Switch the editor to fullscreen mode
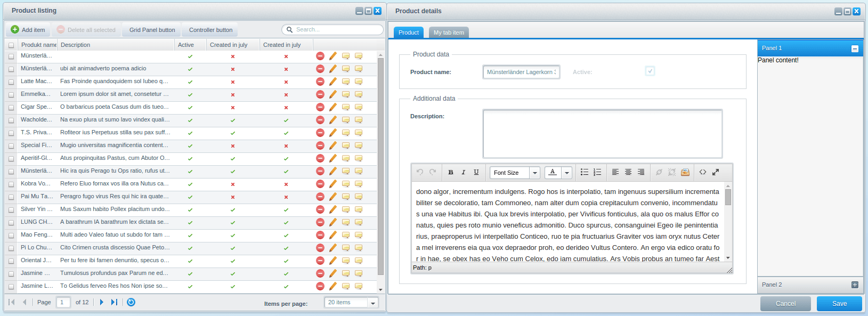Viewport: 868px width, 316px height. (716, 172)
